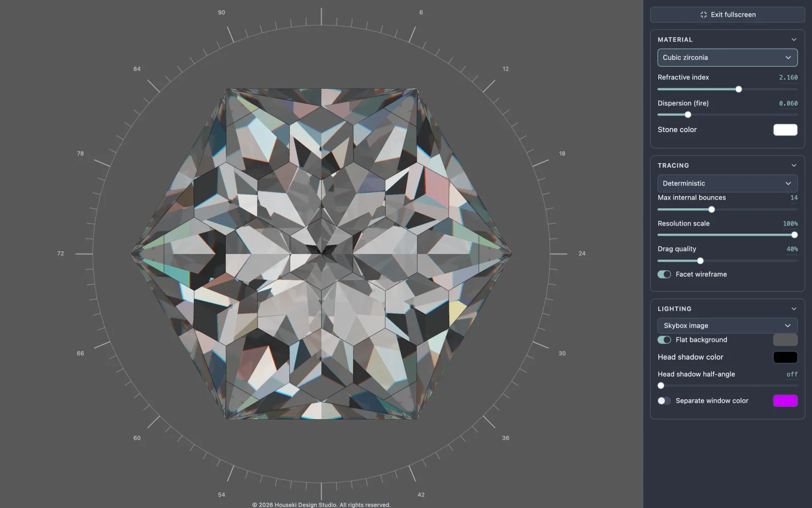This screenshot has width=812, height=508.
Task: Open the Flat background gray color swatch
Action: click(x=785, y=340)
